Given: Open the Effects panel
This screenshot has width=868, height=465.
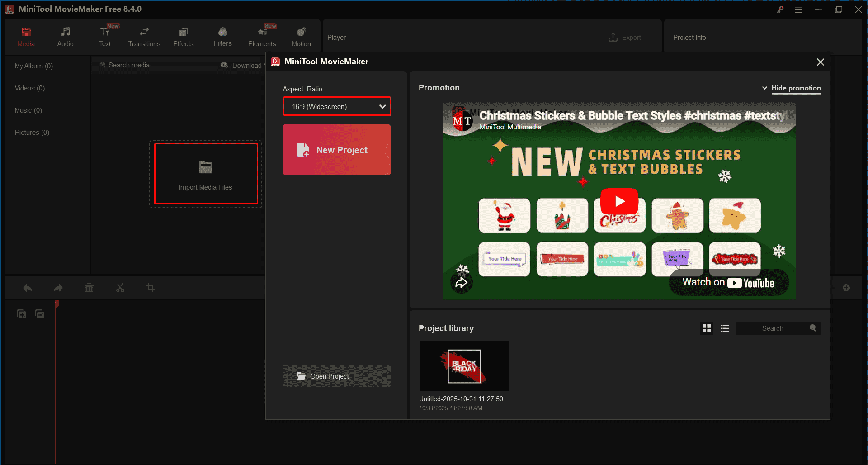Looking at the screenshot, I should [x=183, y=35].
